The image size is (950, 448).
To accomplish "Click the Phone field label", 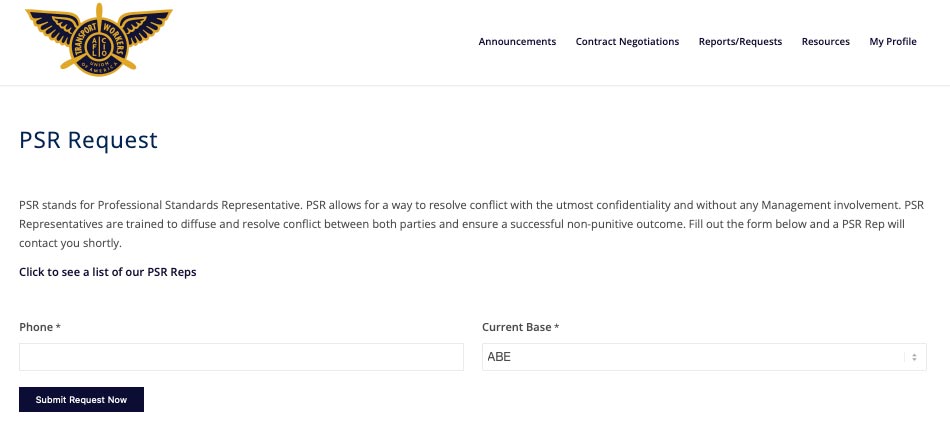I will [36, 327].
